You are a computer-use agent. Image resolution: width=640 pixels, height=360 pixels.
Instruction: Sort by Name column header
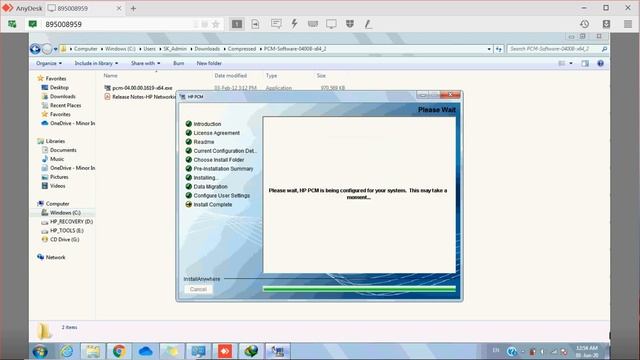pos(110,76)
